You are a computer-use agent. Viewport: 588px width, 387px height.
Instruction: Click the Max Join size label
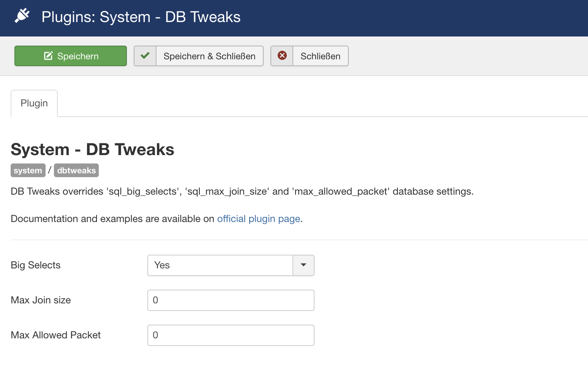[x=41, y=300]
